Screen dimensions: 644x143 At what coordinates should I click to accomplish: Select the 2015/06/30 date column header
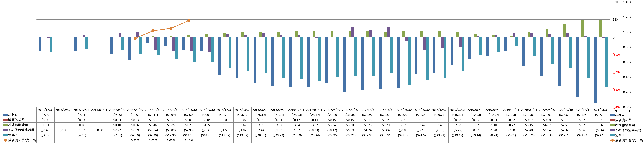click(189, 110)
